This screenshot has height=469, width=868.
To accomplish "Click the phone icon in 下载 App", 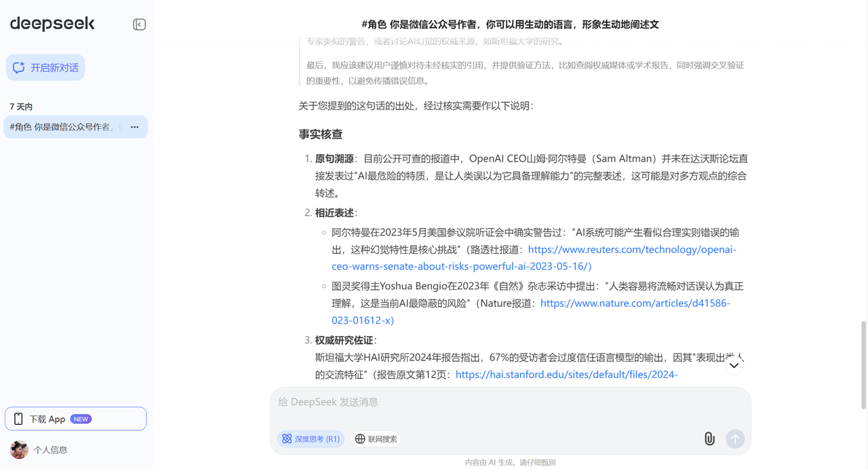I will (x=18, y=419).
